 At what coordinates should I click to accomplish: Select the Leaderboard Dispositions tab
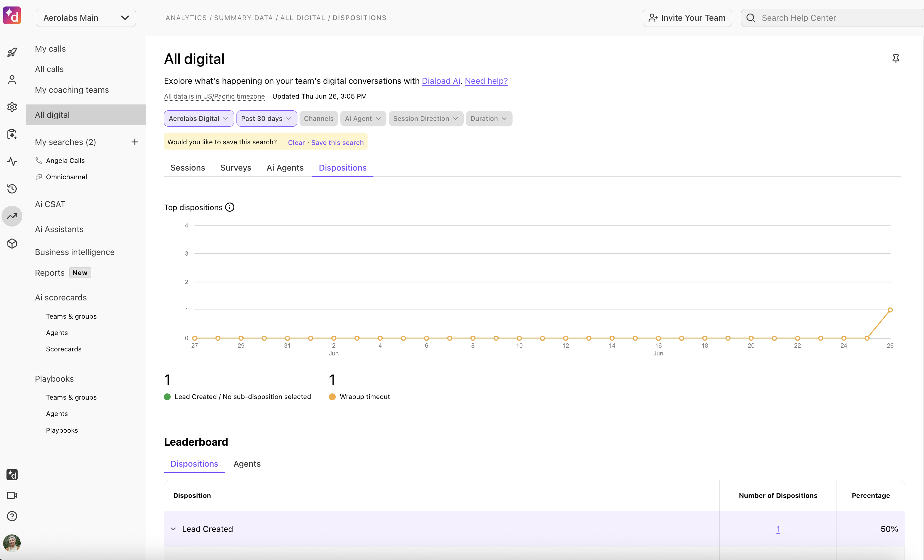point(194,464)
